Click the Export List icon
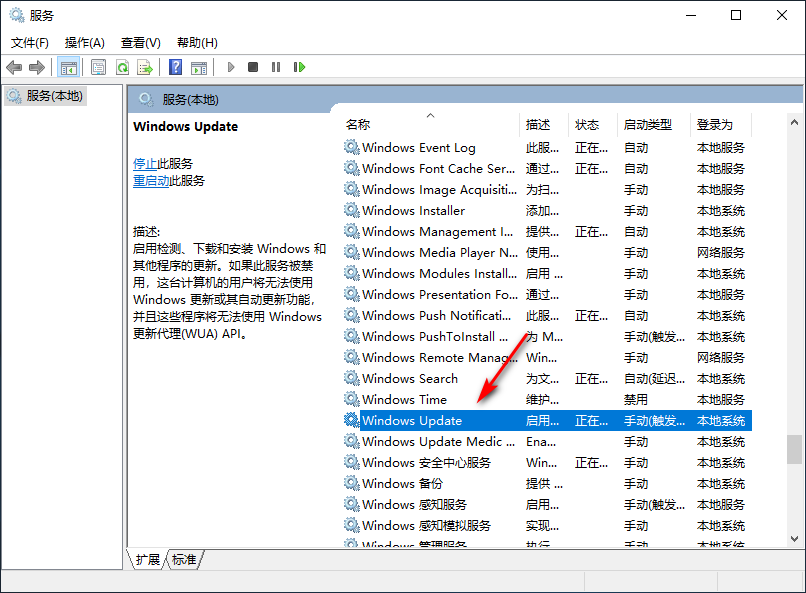The width and height of the screenshot is (806, 593). tap(146, 67)
